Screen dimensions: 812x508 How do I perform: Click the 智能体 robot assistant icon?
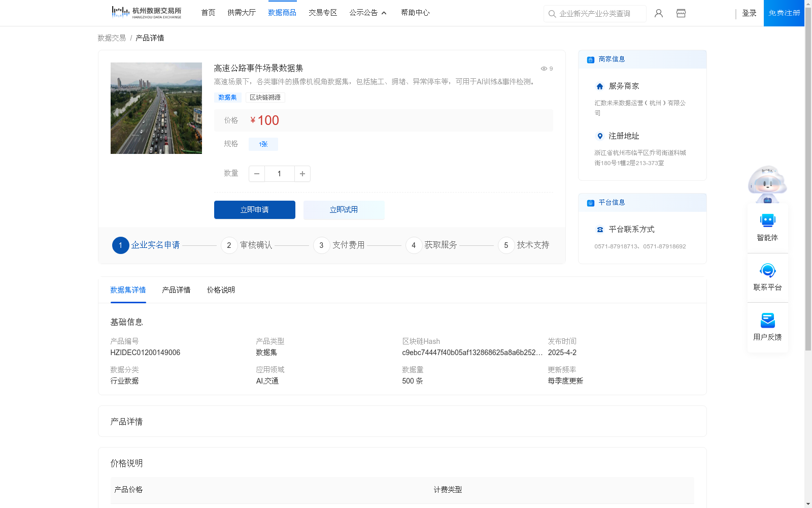pos(767,221)
